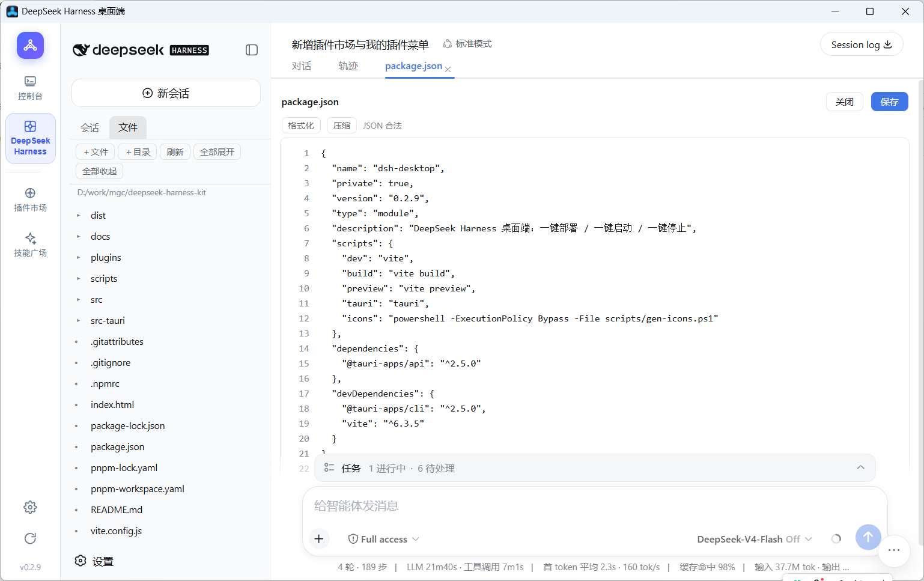Open index.html in the file tree
Screen dimensions: 924x581
pos(112,404)
